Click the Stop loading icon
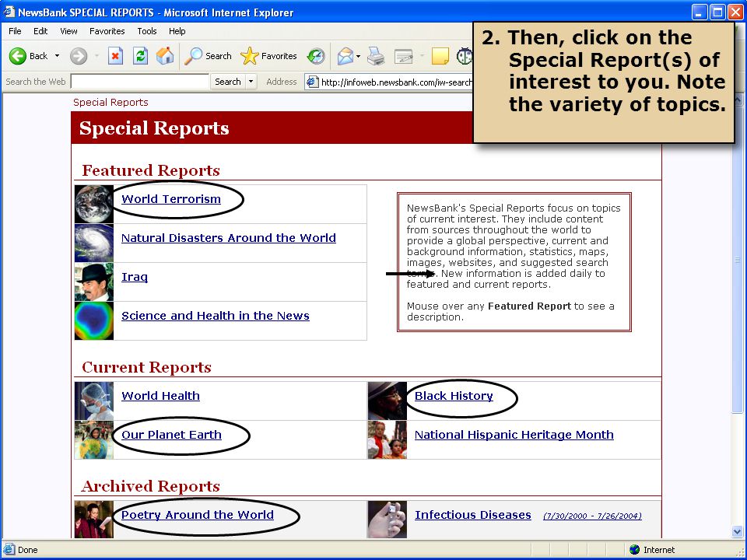747x560 pixels. tap(115, 56)
